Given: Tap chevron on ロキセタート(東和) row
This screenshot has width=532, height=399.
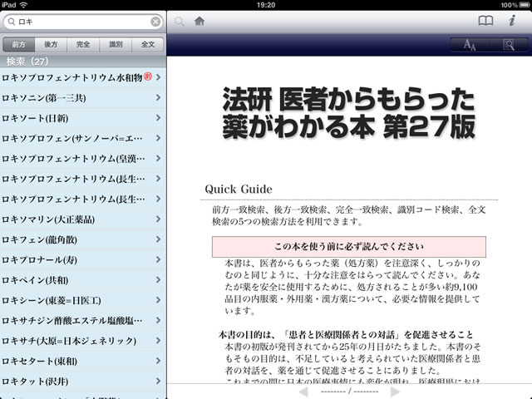Looking at the screenshot, I should pos(159,361).
